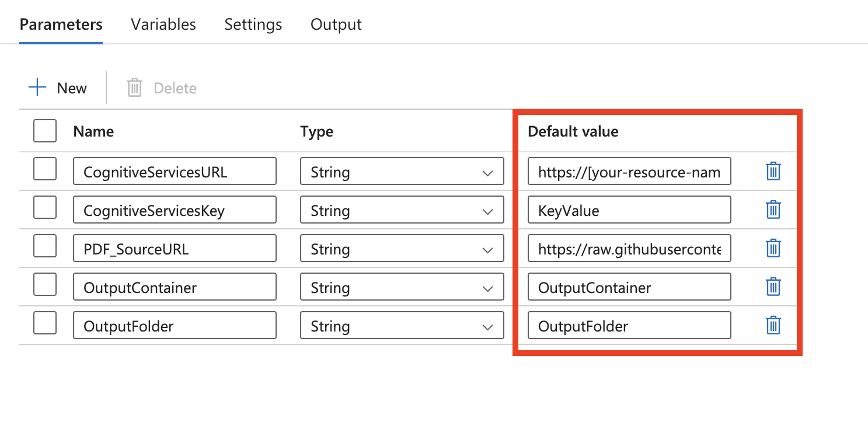Image resolution: width=868 pixels, height=443 pixels.
Task: Remove PDF_SourceURL parameter using trash icon
Action: (773, 249)
